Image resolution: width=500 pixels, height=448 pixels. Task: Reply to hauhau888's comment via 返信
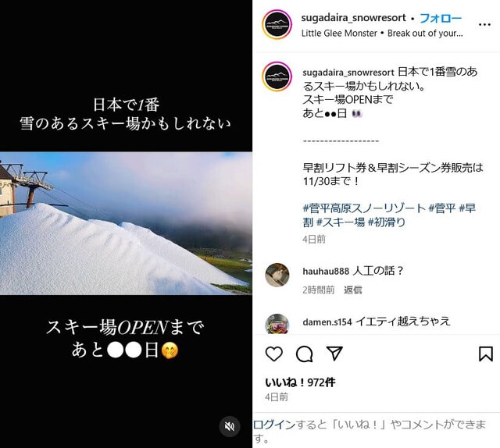click(x=352, y=290)
